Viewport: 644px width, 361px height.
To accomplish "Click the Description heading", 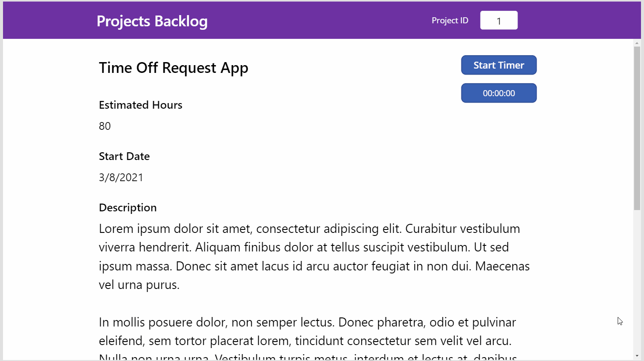I will (128, 207).
